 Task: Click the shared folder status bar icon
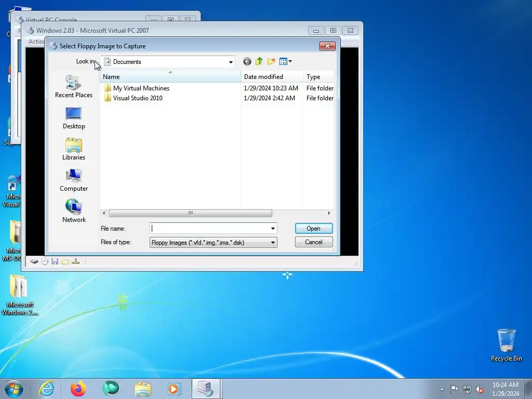point(65,261)
